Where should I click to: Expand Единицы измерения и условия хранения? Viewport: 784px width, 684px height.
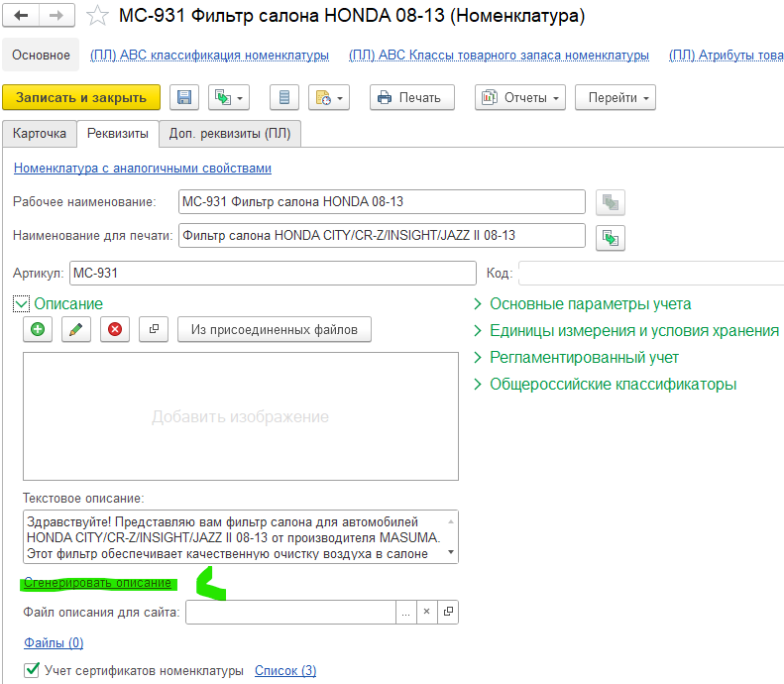(626, 330)
